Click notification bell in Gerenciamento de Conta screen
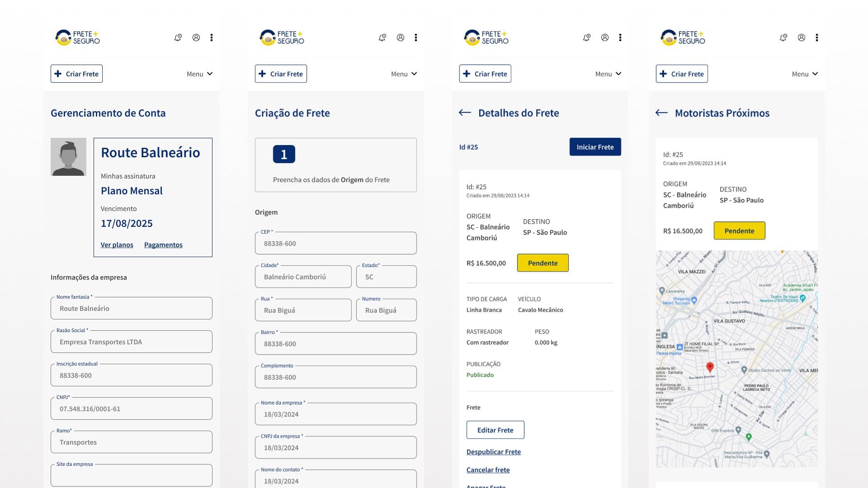The height and width of the screenshot is (488, 868). pyautogui.click(x=178, y=38)
